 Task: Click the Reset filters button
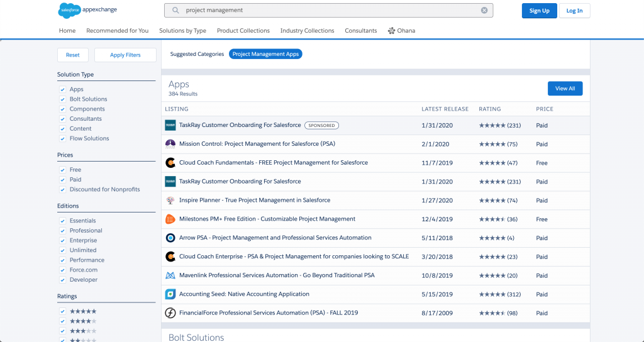pos(73,55)
